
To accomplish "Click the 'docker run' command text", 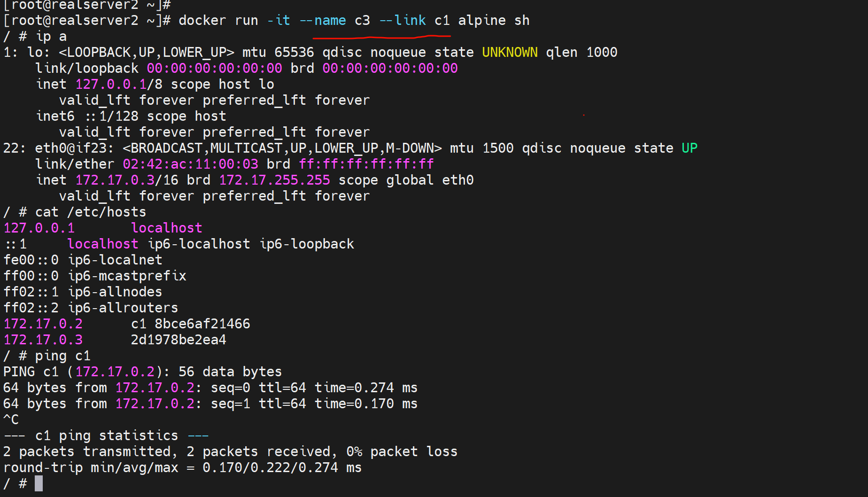I will click(x=218, y=21).
